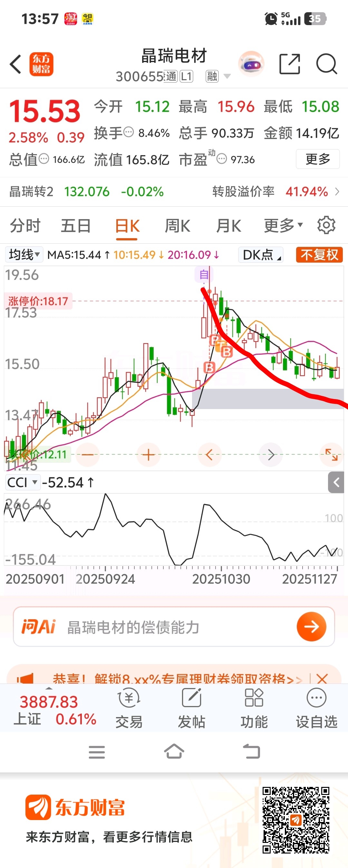Move chart left with arrow
The height and width of the screenshot is (868, 348).
[x=209, y=454]
